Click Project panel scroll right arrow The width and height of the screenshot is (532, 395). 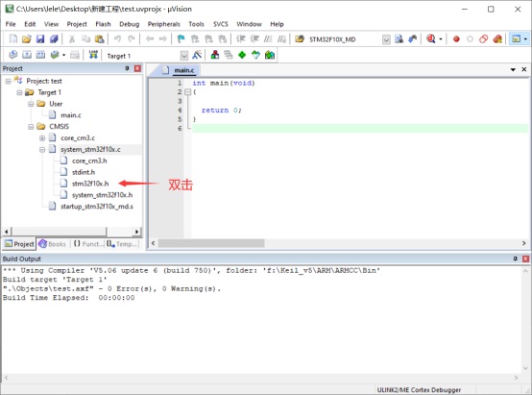click(136, 232)
